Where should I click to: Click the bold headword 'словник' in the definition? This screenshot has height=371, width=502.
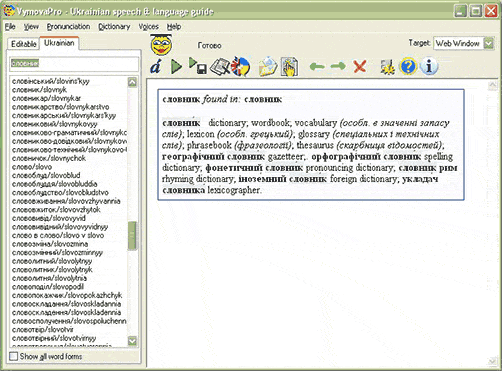tap(181, 123)
